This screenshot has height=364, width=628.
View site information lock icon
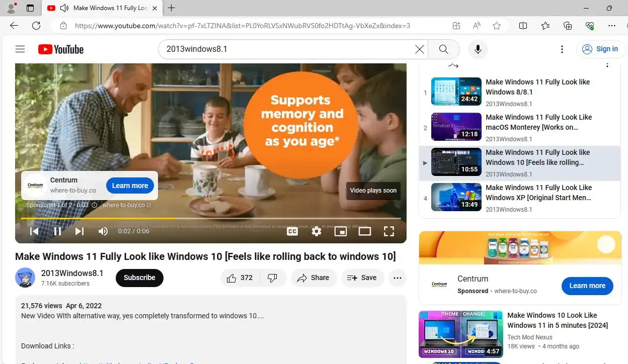click(63, 26)
